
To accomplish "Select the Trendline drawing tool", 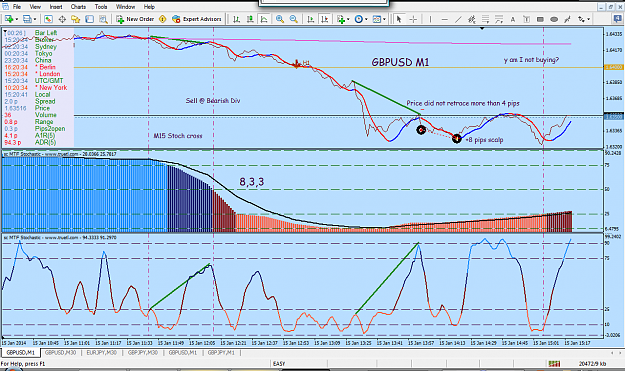I will (458, 19).
